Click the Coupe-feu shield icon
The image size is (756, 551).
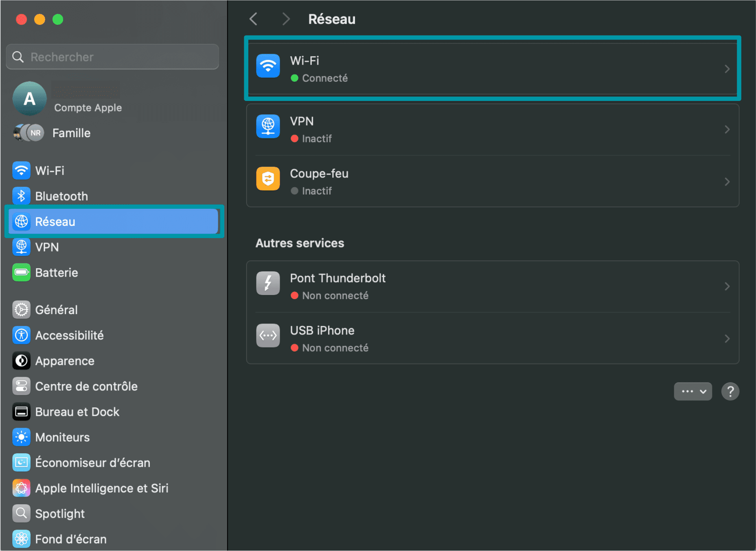[268, 179]
